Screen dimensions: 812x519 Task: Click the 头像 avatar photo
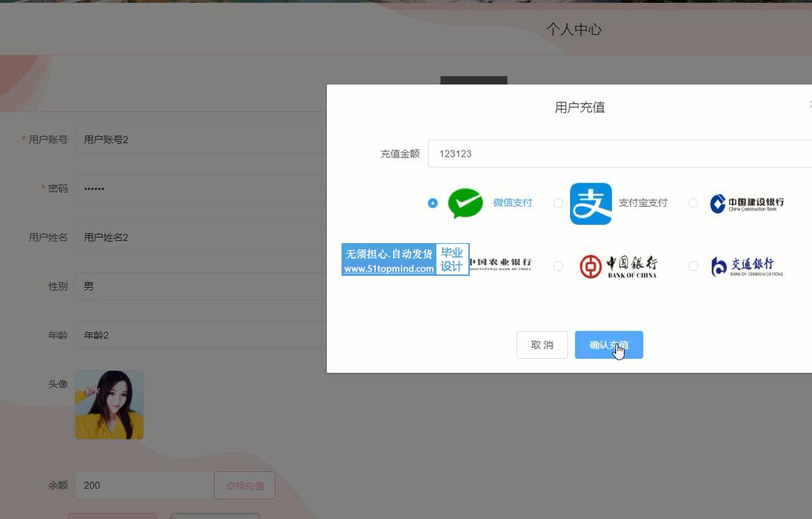pos(109,405)
